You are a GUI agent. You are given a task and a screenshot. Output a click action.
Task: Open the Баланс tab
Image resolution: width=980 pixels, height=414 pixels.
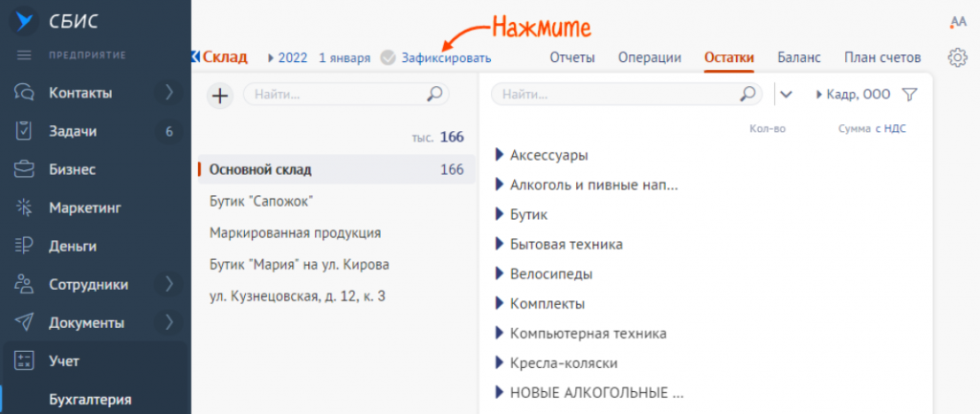pos(799,57)
